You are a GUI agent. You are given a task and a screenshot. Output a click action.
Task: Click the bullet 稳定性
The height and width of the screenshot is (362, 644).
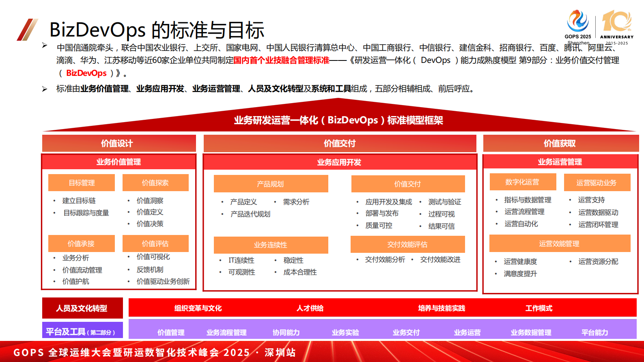tap(293, 260)
